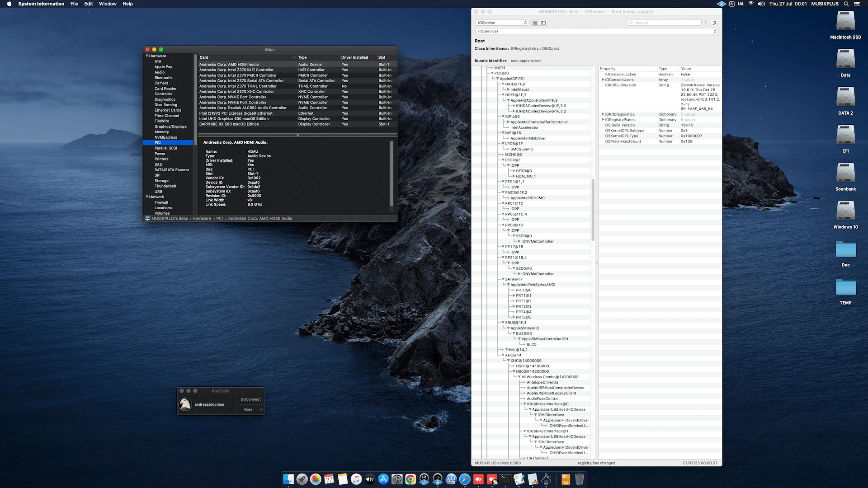Select AppleHDAController@1F,3 tree node

pos(534,100)
